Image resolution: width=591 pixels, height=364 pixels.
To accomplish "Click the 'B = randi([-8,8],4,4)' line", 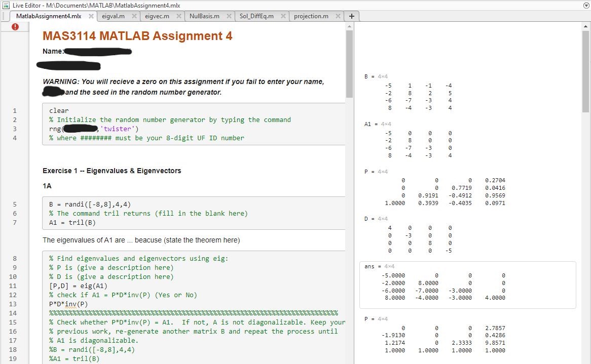I will pos(90,205).
